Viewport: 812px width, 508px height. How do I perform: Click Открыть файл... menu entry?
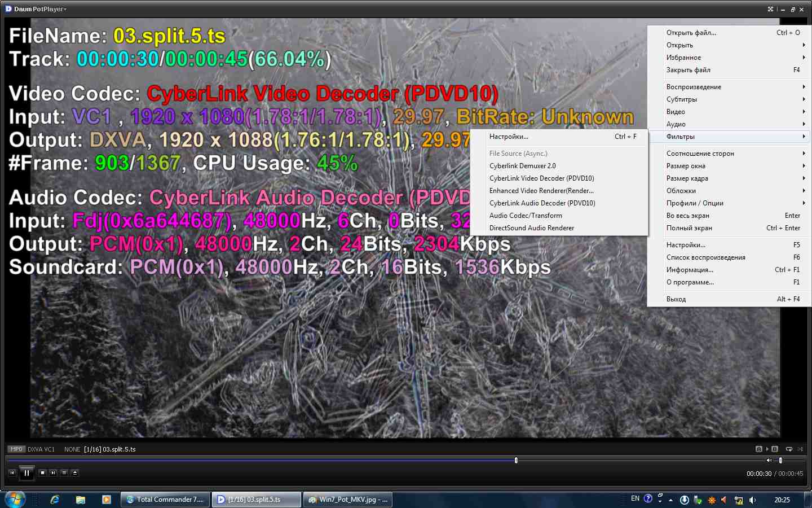(x=691, y=33)
